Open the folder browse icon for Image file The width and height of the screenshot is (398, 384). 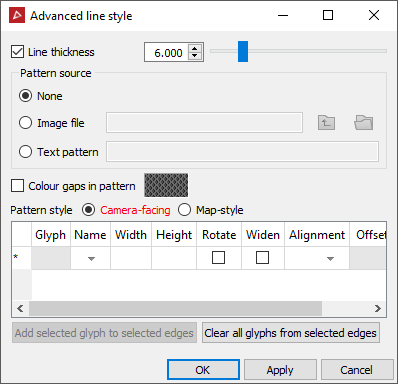[x=363, y=123]
